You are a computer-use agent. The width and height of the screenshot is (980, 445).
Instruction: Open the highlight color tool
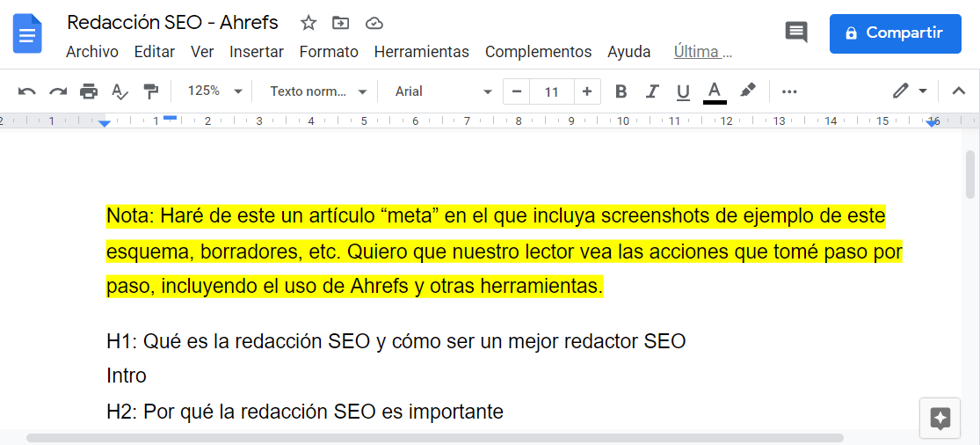click(747, 91)
